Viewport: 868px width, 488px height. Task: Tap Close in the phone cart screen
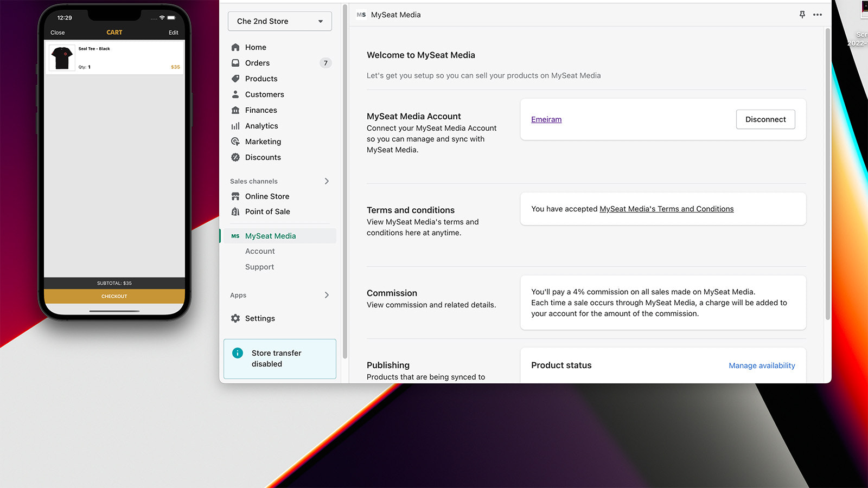coord(58,33)
